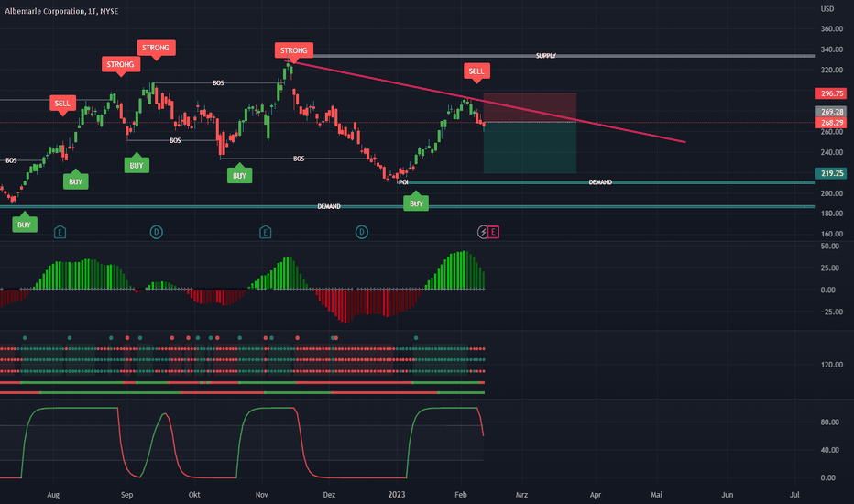Click the 360.00 price axis value

tap(832, 29)
